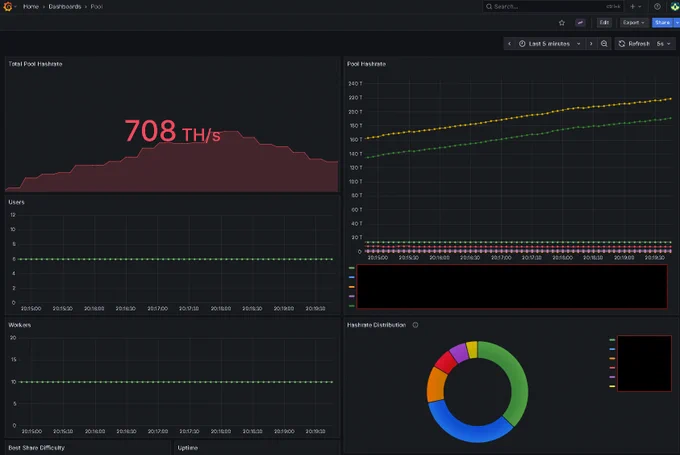Click the Edit dashboard button
This screenshot has width=680, height=455.
click(604, 23)
